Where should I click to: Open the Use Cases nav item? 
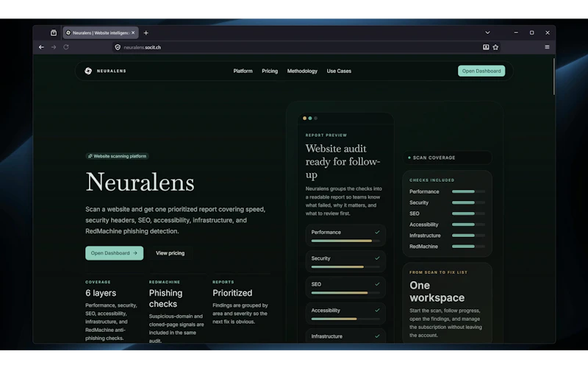pos(339,71)
